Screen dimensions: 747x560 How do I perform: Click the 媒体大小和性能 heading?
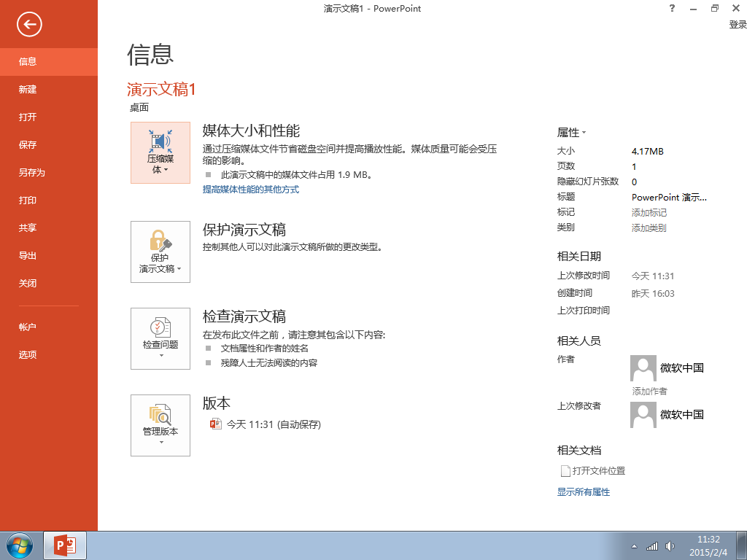pyautogui.click(x=251, y=131)
